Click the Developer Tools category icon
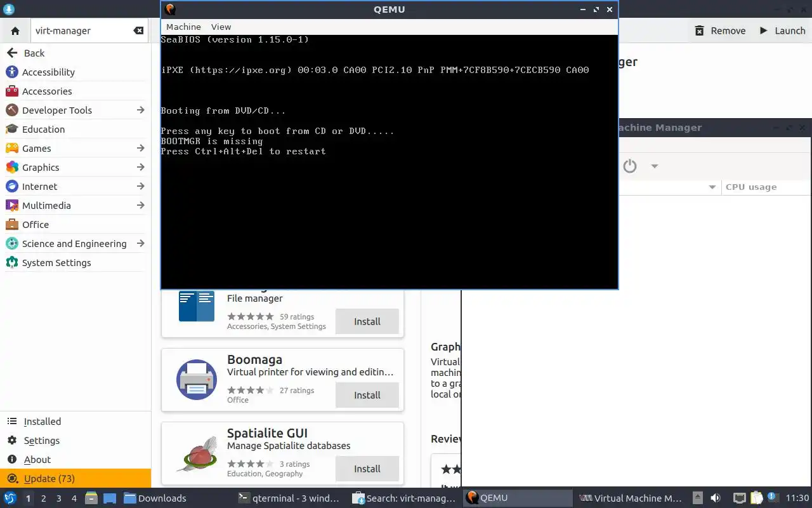812x508 pixels. (12, 110)
